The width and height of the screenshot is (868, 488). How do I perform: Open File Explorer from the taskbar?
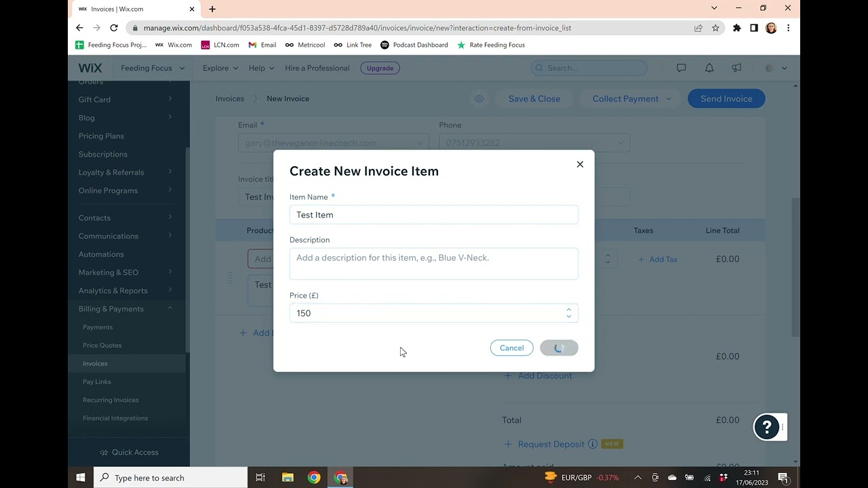(x=288, y=478)
